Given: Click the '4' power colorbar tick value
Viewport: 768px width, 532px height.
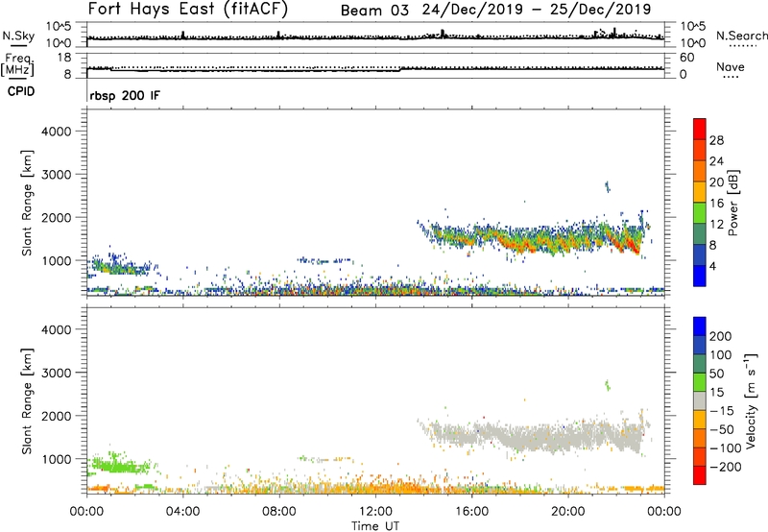Looking at the screenshot, I should (x=712, y=266).
